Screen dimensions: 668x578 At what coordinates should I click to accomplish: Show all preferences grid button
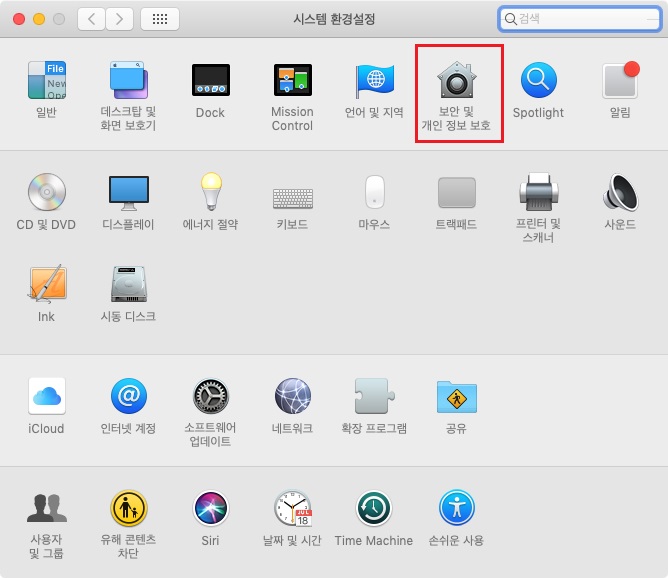pyautogui.click(x=160, y=19)
